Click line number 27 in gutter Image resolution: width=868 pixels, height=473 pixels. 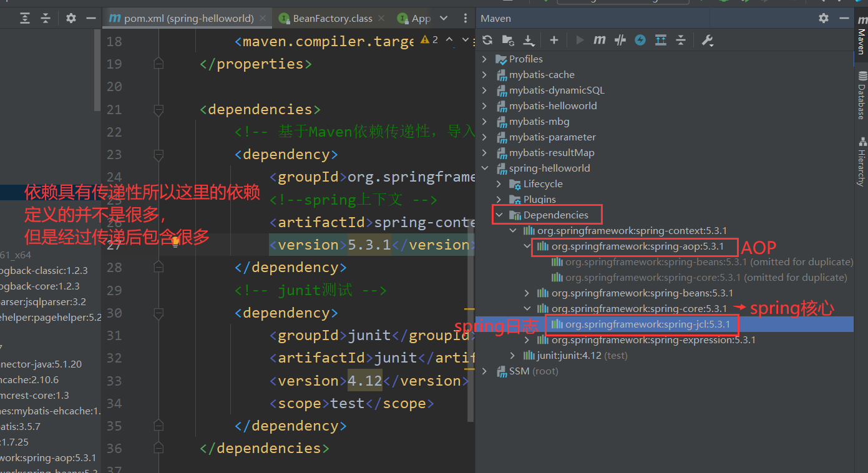114,245
